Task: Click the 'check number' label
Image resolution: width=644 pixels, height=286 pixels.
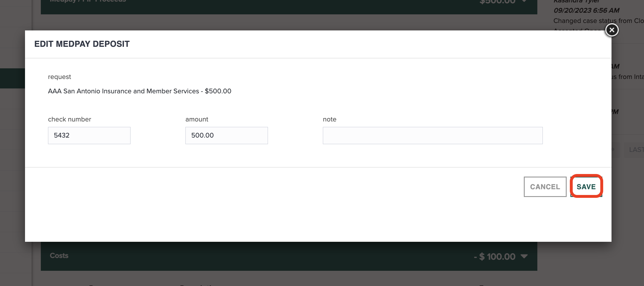Action: tap(70, 119)
